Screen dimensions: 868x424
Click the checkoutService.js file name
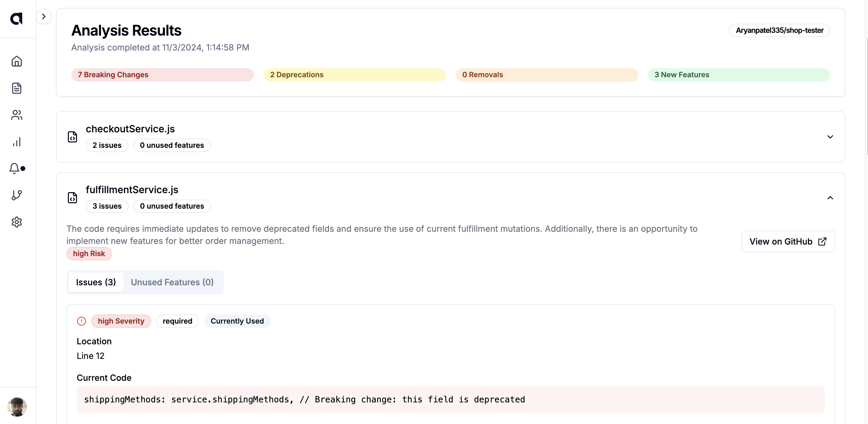click(130, 129)
